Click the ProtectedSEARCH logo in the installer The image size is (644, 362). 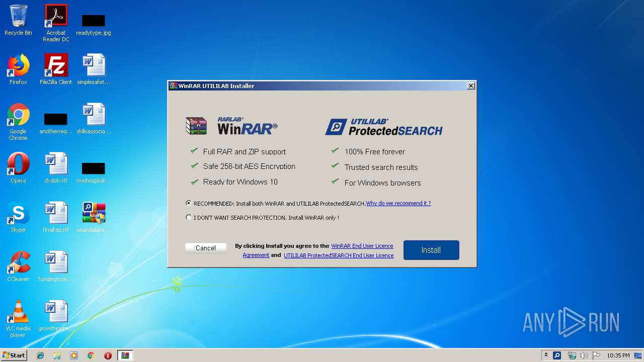click(383, 127)
